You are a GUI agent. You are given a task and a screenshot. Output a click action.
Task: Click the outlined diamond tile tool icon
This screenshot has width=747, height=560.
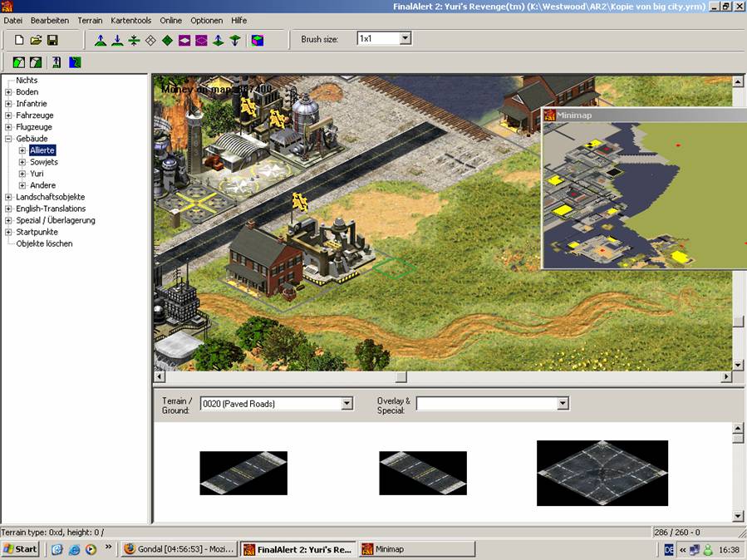tap(150, 40)
